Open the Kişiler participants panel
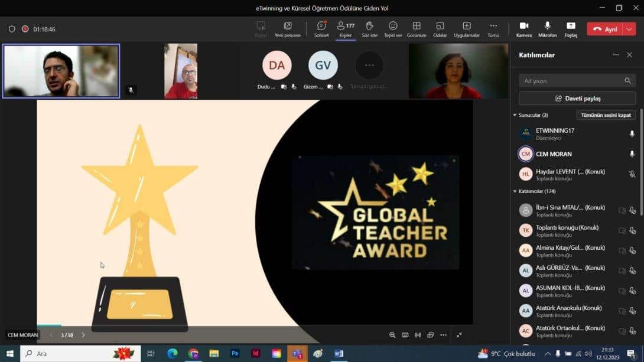Viewport: 644px width, 362px height. (x=346, y=29)
